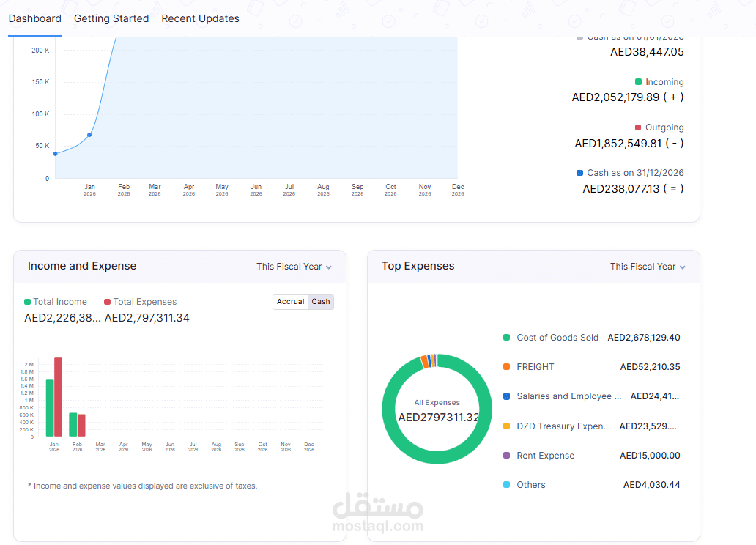Click the blue Salaries and Employee swatch

point(506,396)
